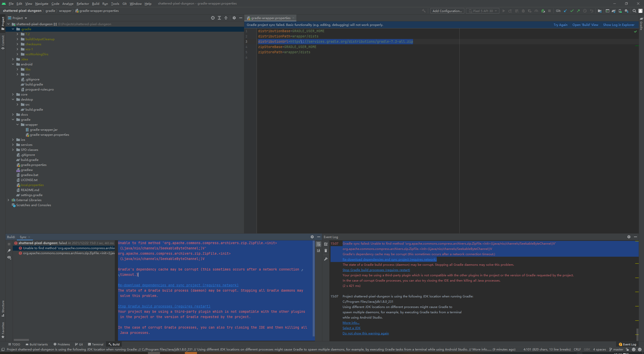Toggle the Commit tool window on the left edge

click(3, 42)
